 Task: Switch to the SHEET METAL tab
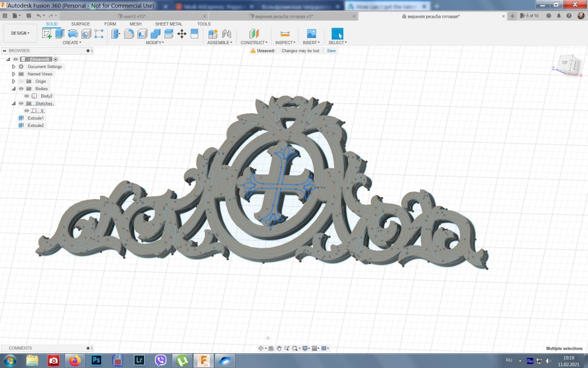[169, 24]
